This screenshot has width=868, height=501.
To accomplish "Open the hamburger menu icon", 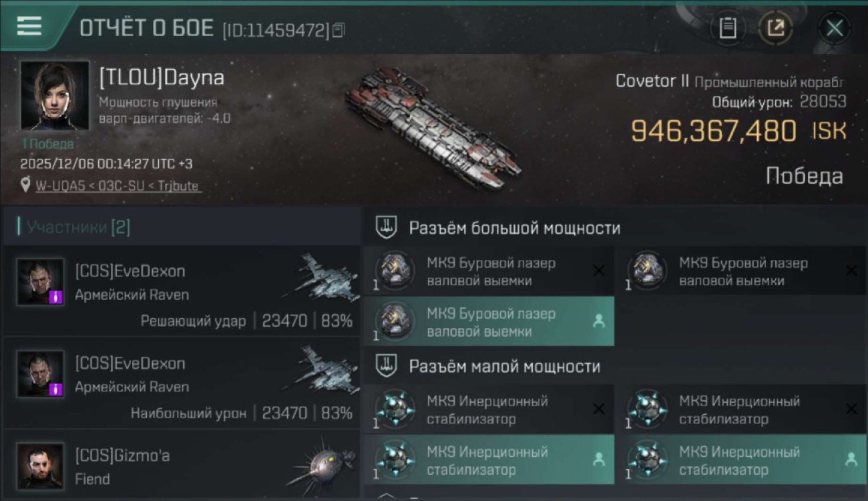I will coord(29,27).
